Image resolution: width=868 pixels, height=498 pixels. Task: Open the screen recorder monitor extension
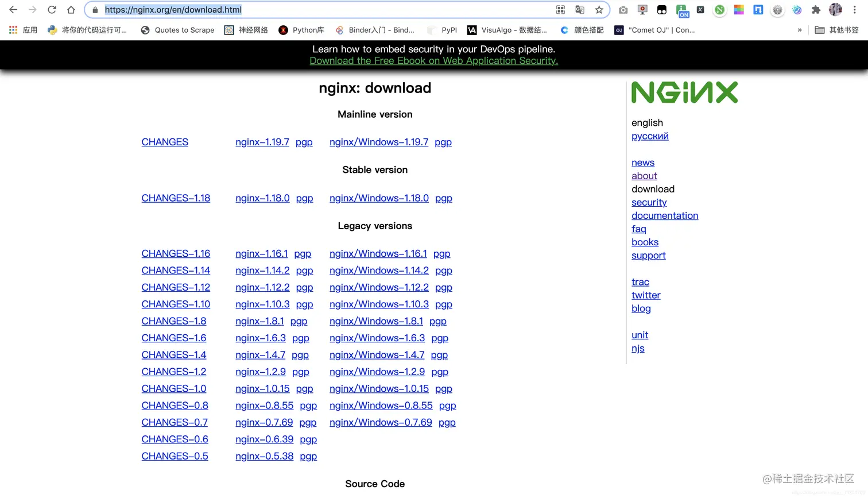coord(642,10)
